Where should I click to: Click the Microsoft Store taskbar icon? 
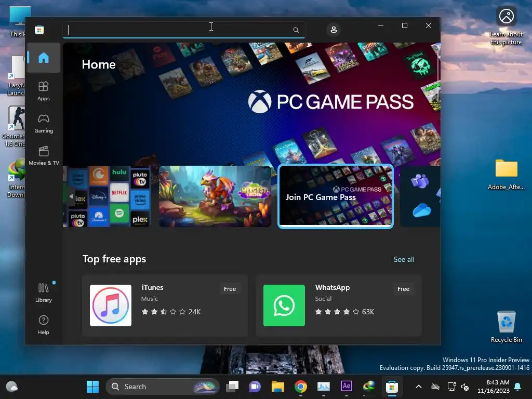click(x=392, y=387)
